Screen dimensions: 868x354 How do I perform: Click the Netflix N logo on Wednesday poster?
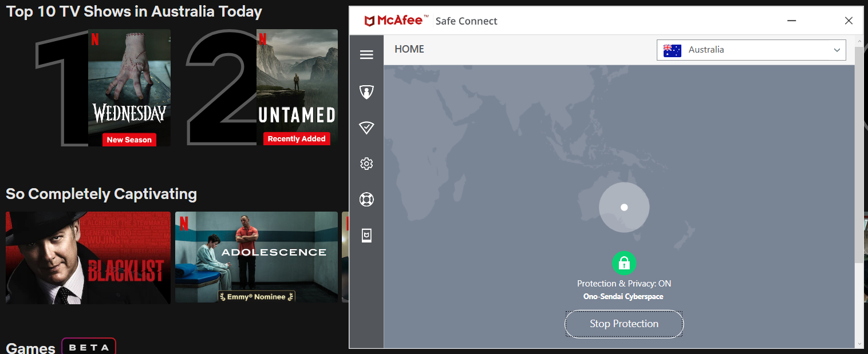pos(95,39)
